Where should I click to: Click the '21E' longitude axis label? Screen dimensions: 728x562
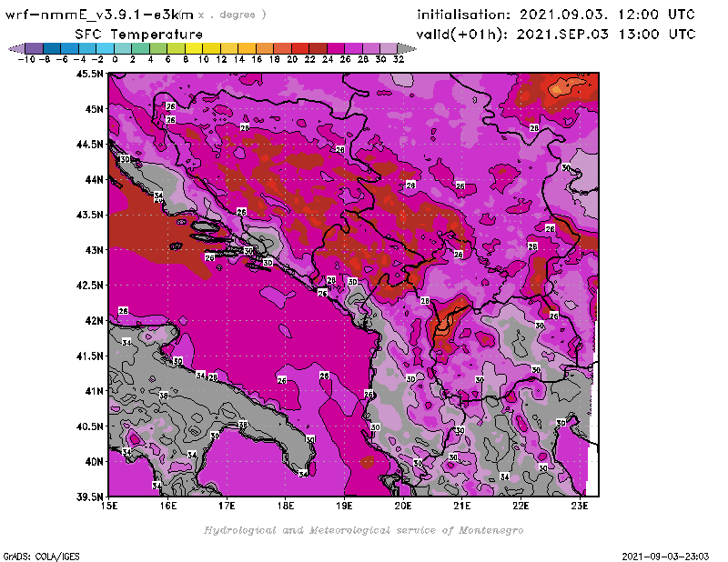point(462,506)
